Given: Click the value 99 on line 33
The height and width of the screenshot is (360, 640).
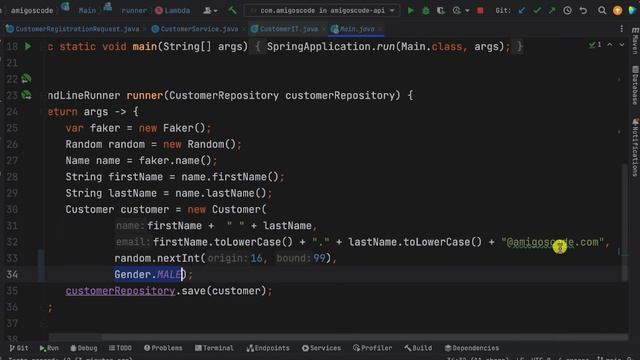Looking at the screenshot, I should (319, 258).
